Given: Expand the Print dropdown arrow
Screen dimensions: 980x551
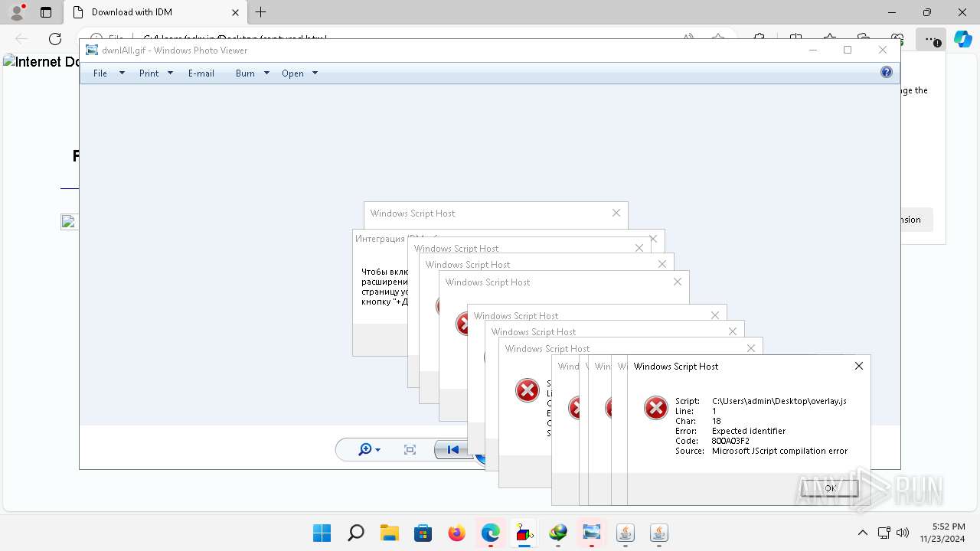Looking at the screenshot, I should click(x=170, y=73).
